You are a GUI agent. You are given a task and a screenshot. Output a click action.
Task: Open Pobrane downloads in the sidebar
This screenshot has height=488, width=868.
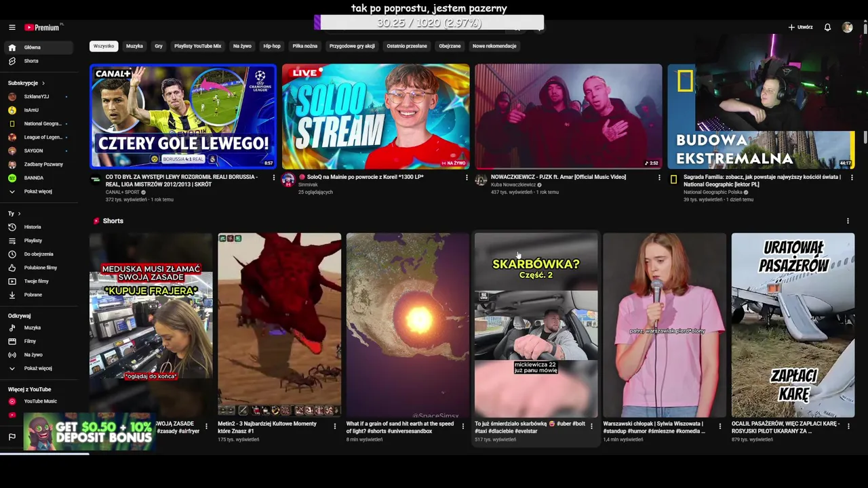click(x=38, y=295)
